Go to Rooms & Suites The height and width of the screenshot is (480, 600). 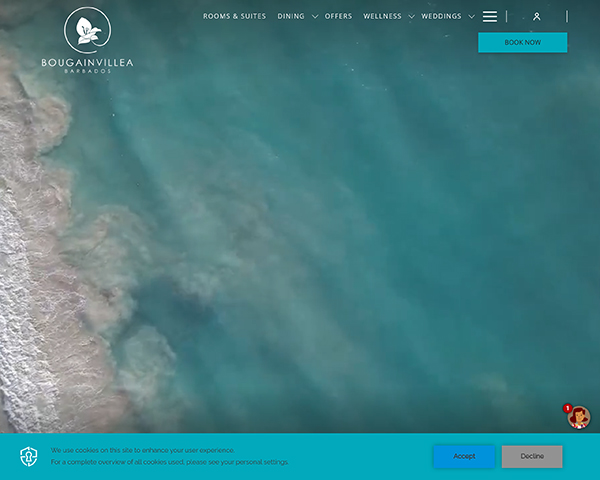point(234,17)
